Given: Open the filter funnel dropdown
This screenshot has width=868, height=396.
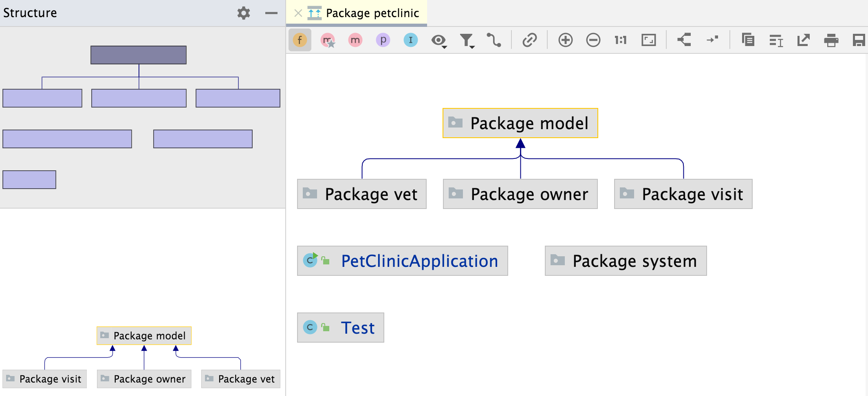Looking at the screenshot, I should [467, 40].
